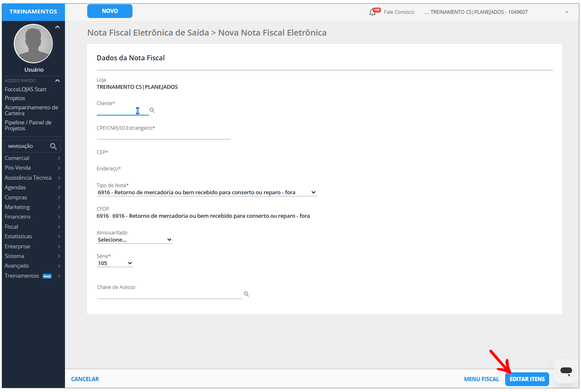This screenshot has height=392, width=581.
Task: Click the Editar Itens button
Action: 527,379
